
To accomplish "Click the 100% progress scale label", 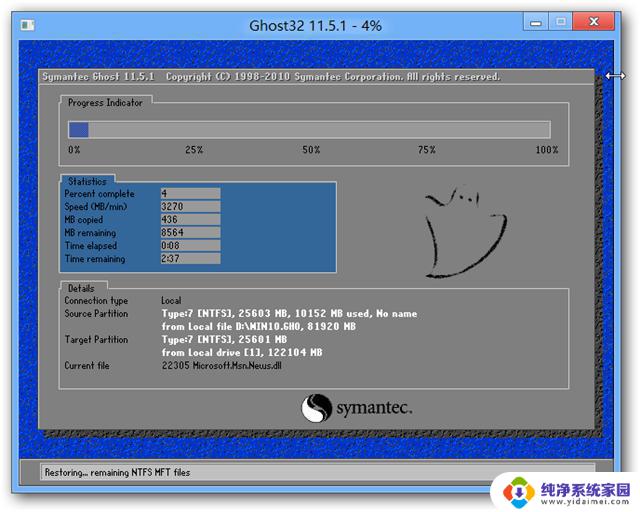I will tap(547, 150).
